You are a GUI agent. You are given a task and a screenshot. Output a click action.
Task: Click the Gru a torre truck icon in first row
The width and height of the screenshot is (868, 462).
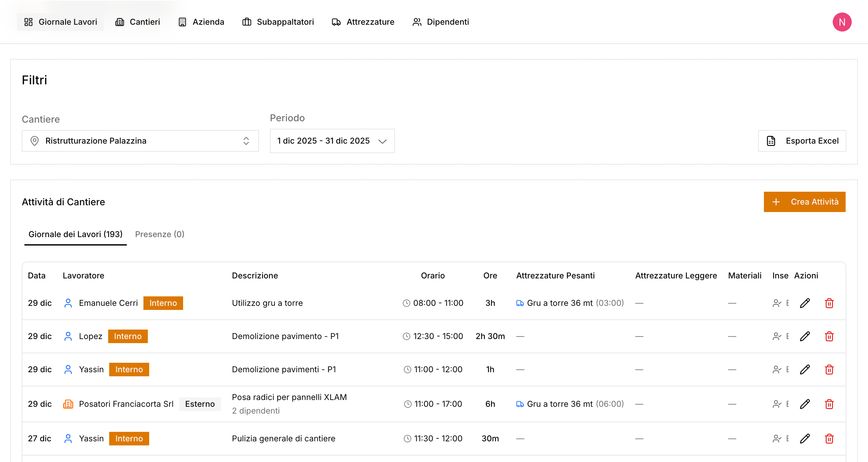(520, 303)
